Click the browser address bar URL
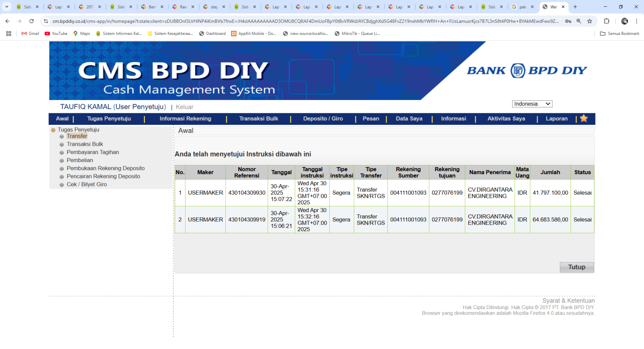Image resolution: width=644 pixels, height=349 pixels. pyautogui.click(x=305, y=21)
